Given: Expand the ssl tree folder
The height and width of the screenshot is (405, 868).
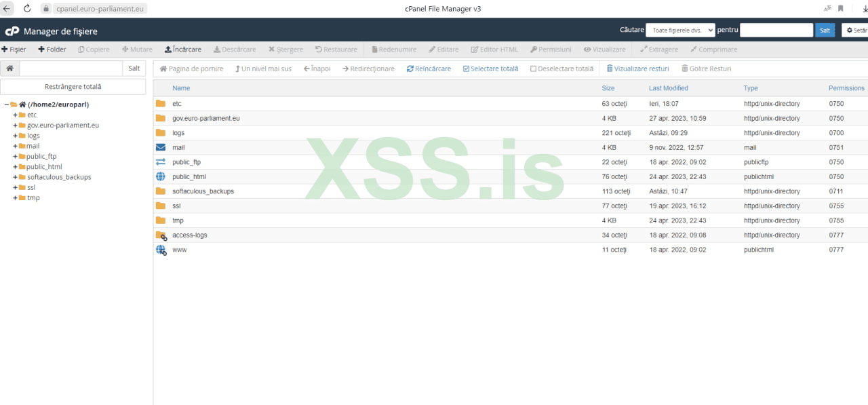Looking at the screenshot, I should (15, 187).
